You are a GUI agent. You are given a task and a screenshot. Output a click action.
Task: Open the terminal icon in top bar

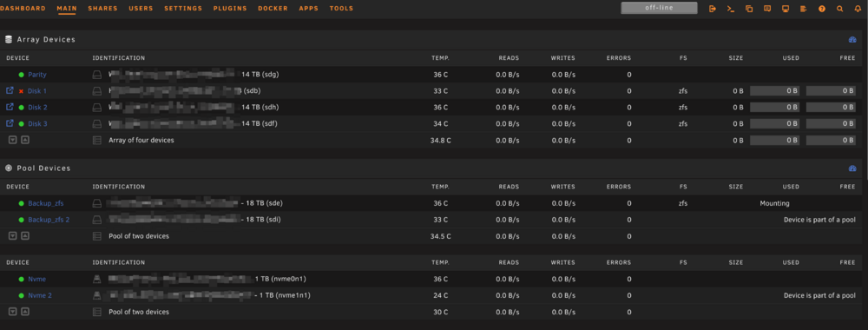(731, 9)
